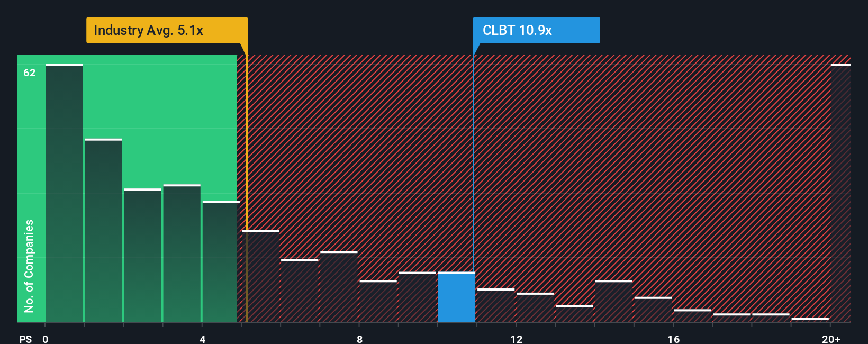Click the bar starting at PS 4
The height and width of the screenshot is (344, 868).
(221, 261)
